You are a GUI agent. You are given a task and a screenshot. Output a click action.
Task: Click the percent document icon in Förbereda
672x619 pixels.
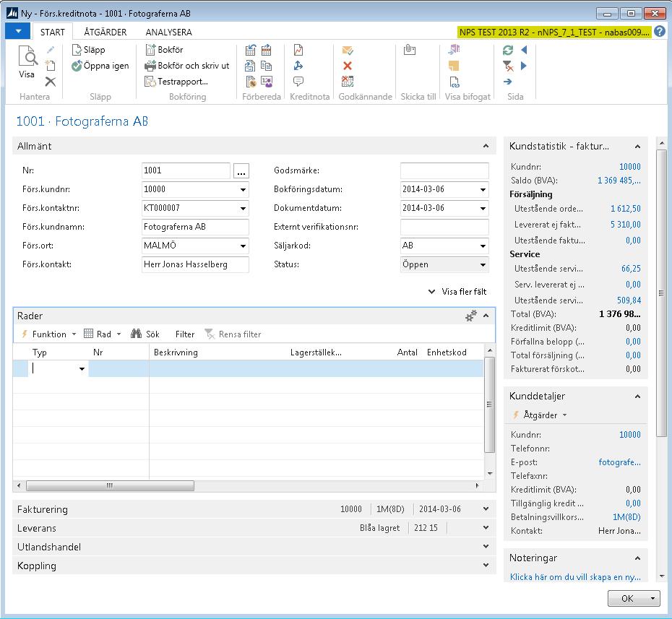251,82
